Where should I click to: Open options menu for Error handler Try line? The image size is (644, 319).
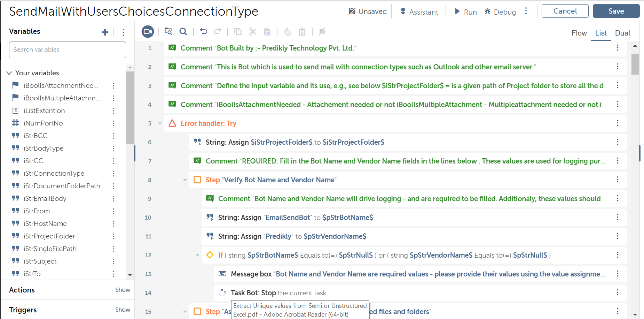coord(618,123)
